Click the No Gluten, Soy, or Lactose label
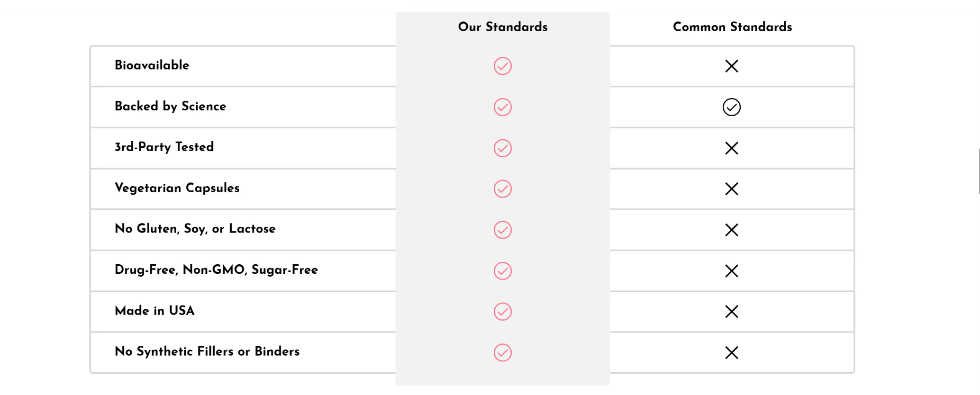The width and height of the screenshot is (980, 395). (x=195, y=229)
